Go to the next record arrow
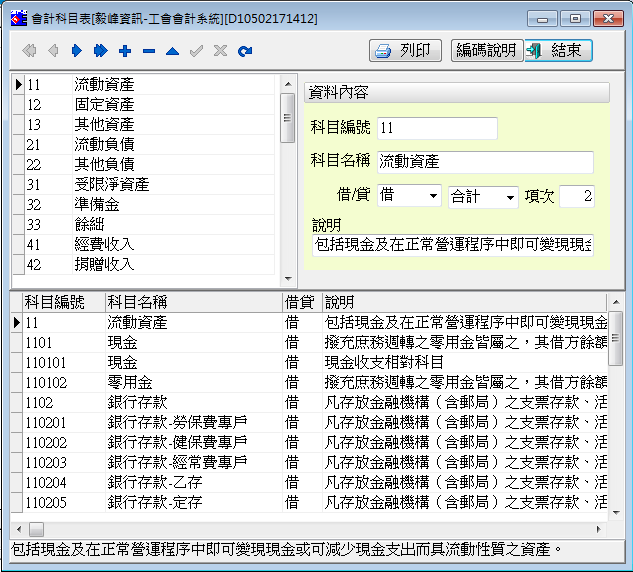This screenshot has height=572, width=633. (76, 50)
